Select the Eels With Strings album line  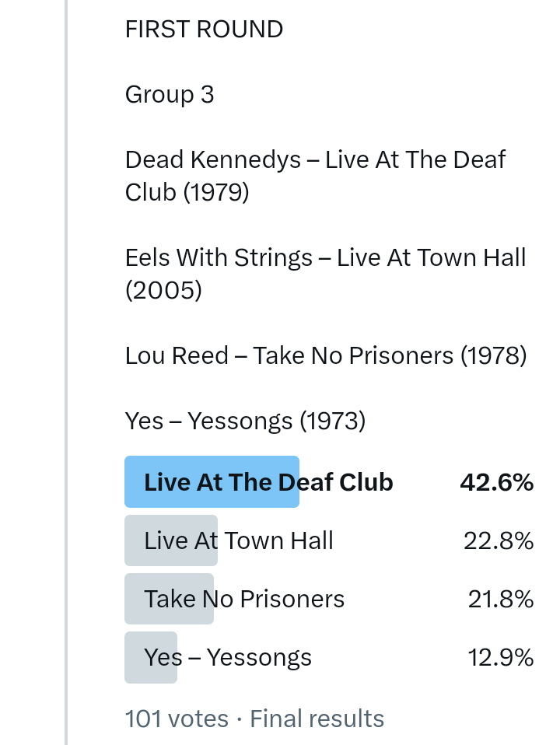[x=325, y=274]
